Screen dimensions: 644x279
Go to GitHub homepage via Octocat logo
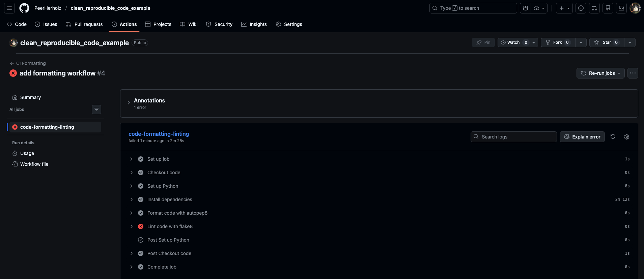pos(24,8)
